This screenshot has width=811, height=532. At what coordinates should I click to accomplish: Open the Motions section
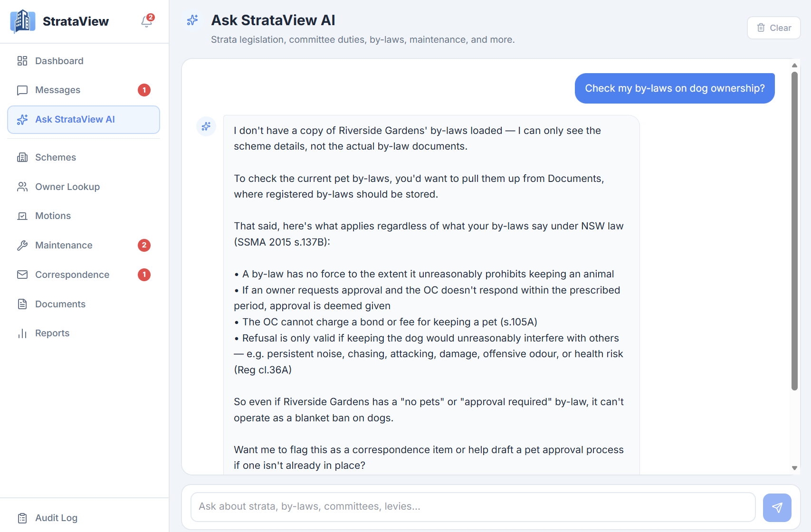[x=84, y=216]
